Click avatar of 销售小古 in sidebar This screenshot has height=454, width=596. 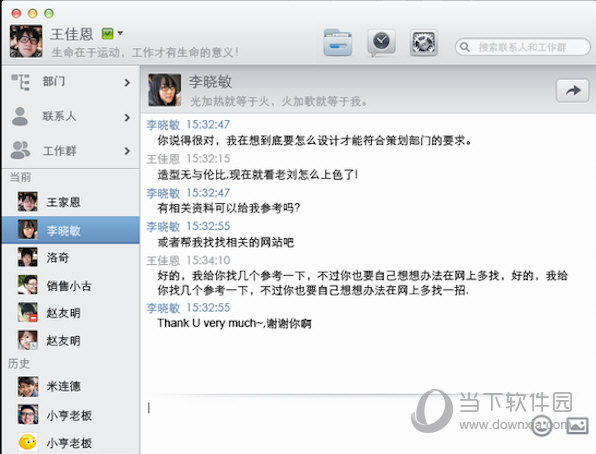(x=27, y=285)
